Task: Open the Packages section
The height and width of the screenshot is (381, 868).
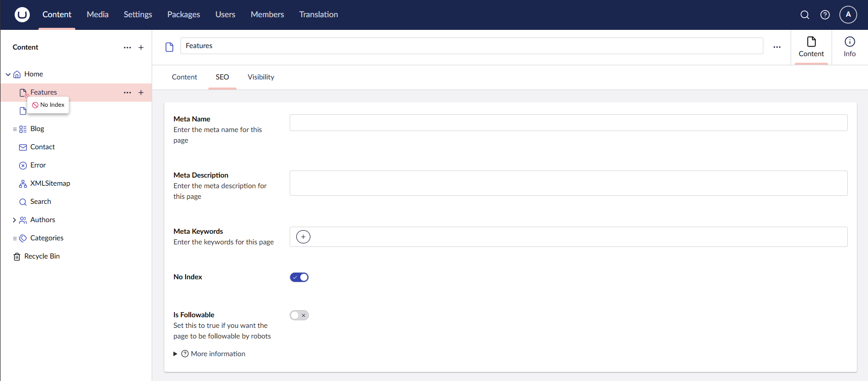Action: (x=184, y=15)
